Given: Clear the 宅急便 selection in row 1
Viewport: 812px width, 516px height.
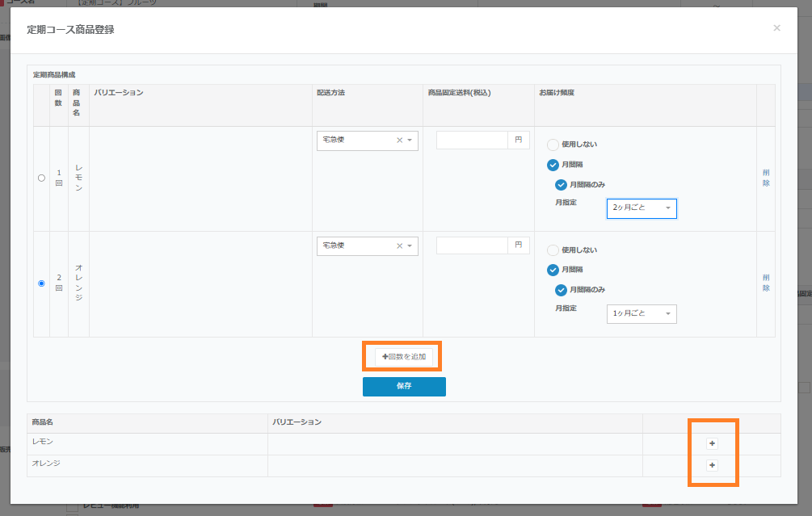Looking at the screenshot, I should (x=399, y=141).
